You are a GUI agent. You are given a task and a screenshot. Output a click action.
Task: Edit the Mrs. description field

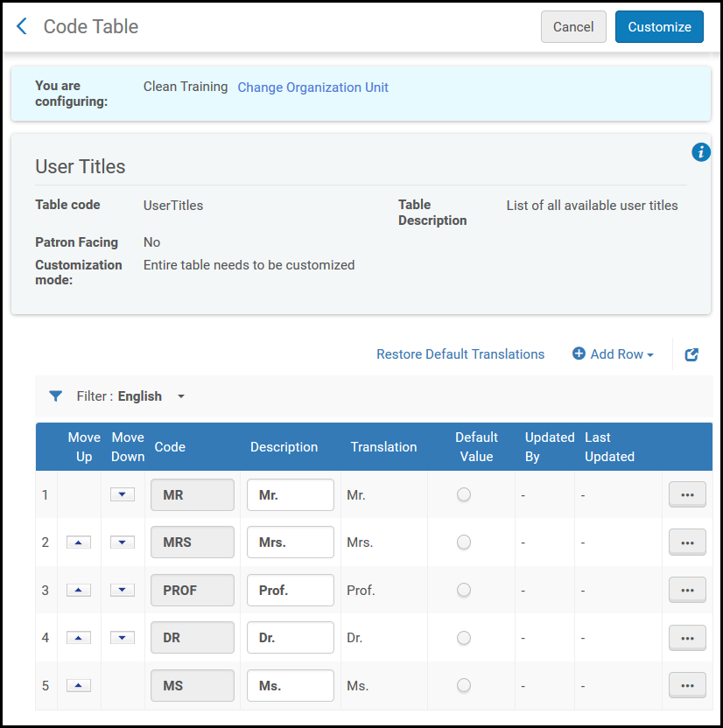click(x=291, y=542)
